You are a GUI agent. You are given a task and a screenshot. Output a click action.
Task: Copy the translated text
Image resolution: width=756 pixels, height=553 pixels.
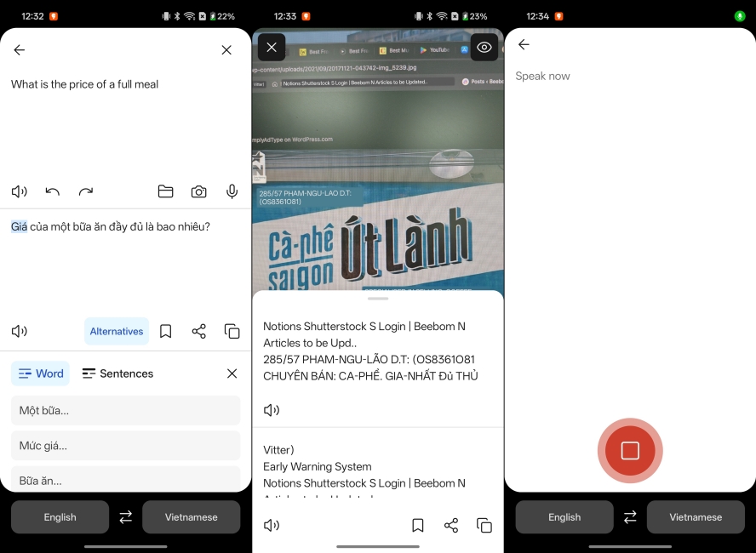click(232, 331)
